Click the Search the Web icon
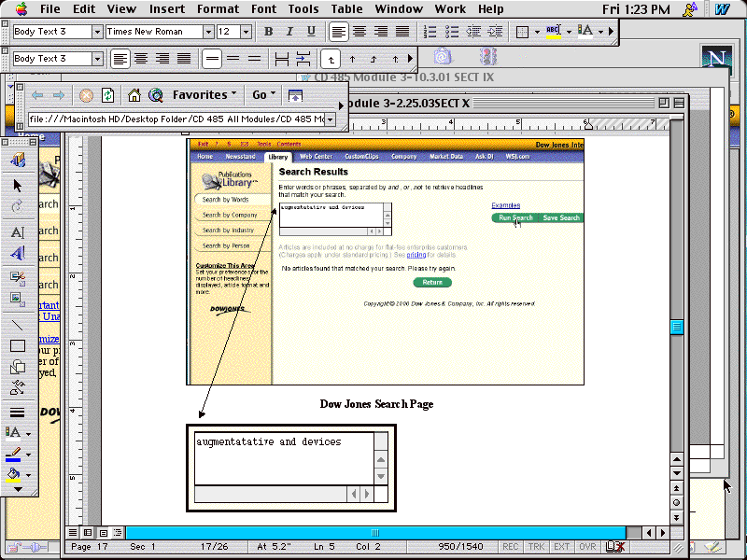The height and width of the screenshot is (560, 747). coord(156,95)
